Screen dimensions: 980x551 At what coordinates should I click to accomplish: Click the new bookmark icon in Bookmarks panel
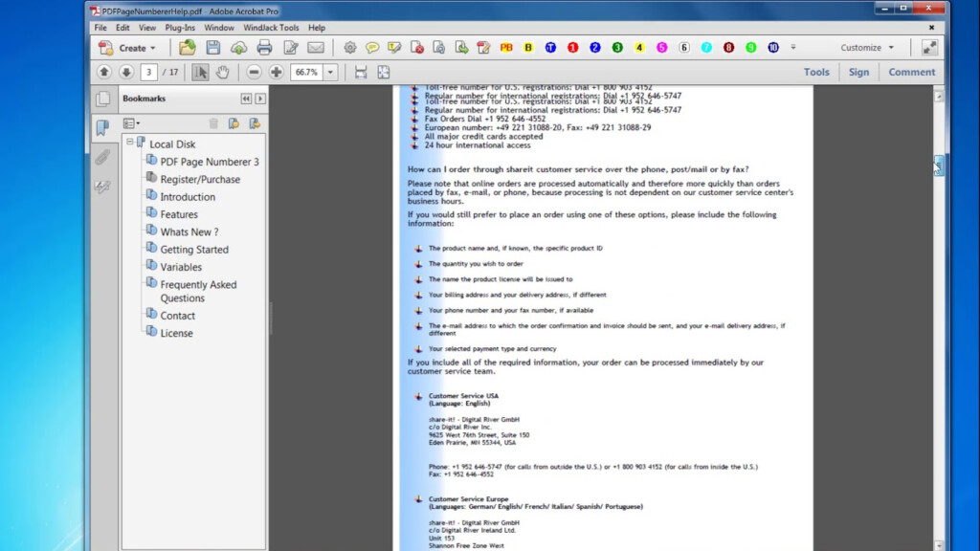(234, 123)
